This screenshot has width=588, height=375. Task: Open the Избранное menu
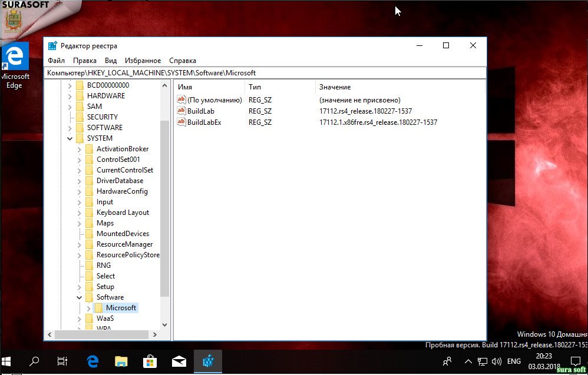click(143, 61)
